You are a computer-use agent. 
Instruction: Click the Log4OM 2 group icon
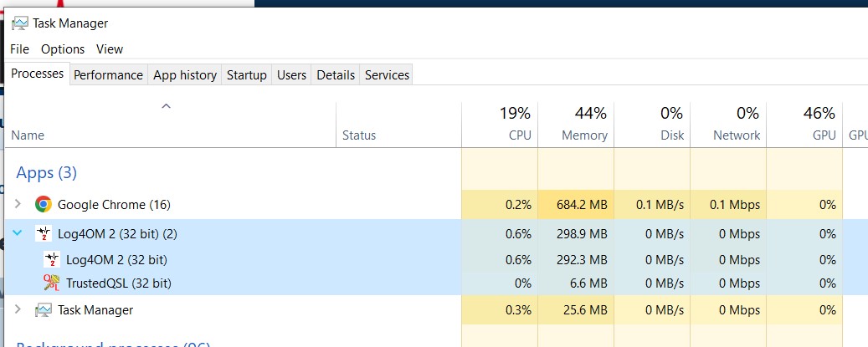pos(44,234)
